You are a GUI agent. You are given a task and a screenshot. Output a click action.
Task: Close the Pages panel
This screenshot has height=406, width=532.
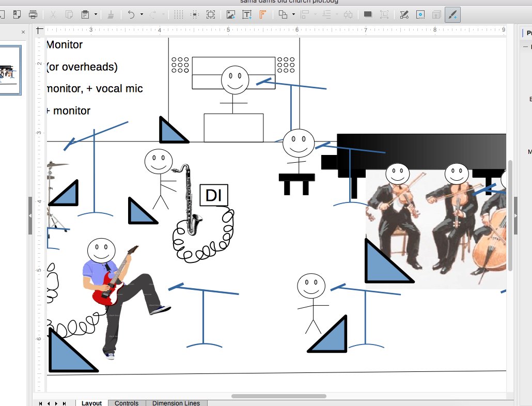pos(23,32)
